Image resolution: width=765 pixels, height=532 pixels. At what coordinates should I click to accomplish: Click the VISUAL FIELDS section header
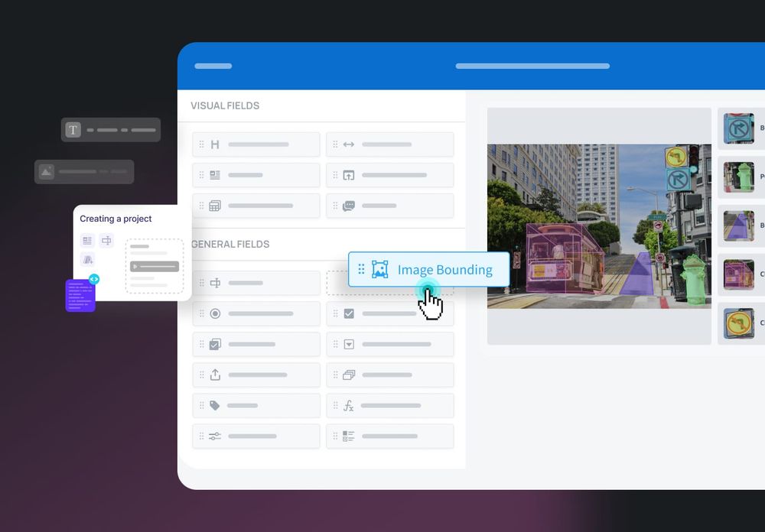point(225,105)
